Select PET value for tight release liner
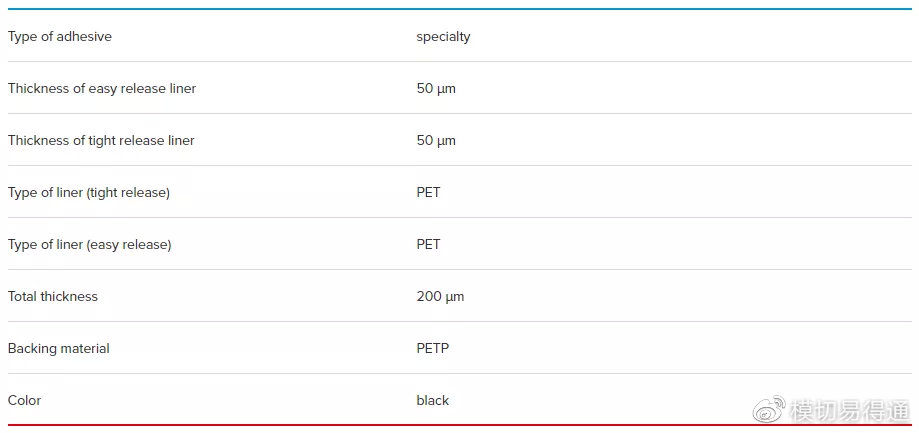 click(x=428, y=193)
